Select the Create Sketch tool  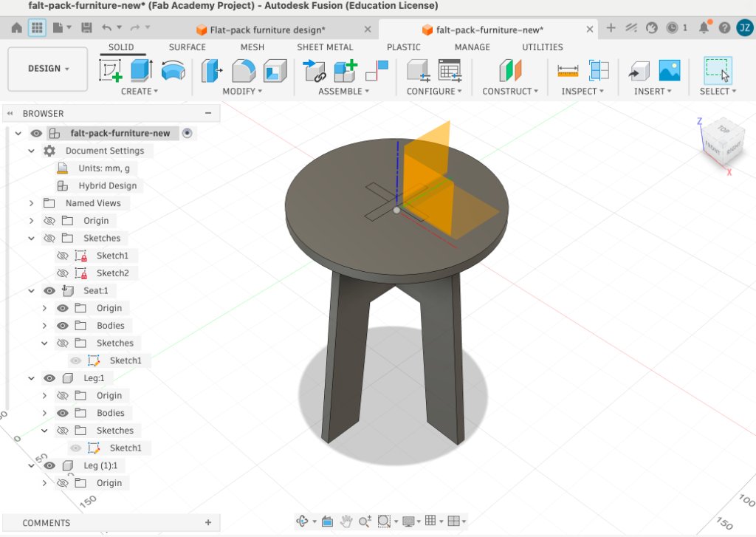111,70
